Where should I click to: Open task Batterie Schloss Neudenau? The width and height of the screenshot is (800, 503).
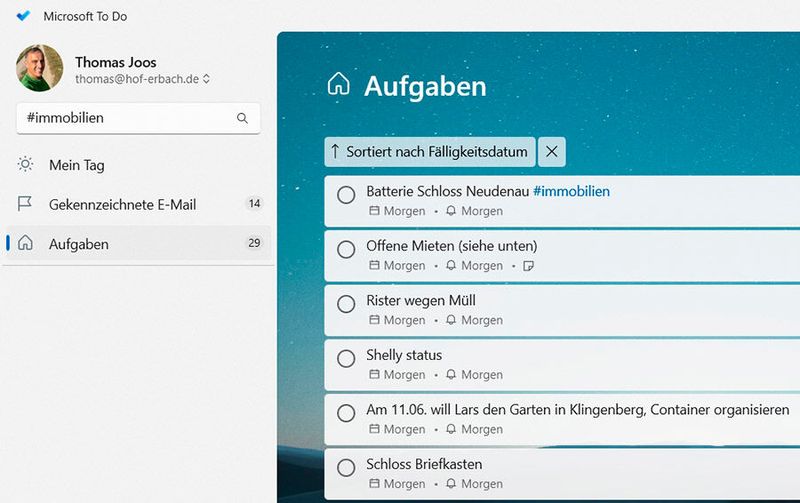point(562,201)
